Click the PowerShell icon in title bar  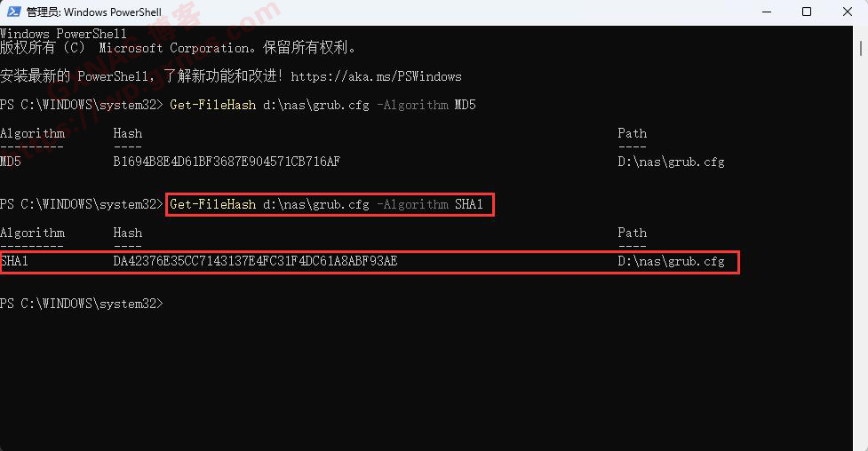click(x=14, y=12)
